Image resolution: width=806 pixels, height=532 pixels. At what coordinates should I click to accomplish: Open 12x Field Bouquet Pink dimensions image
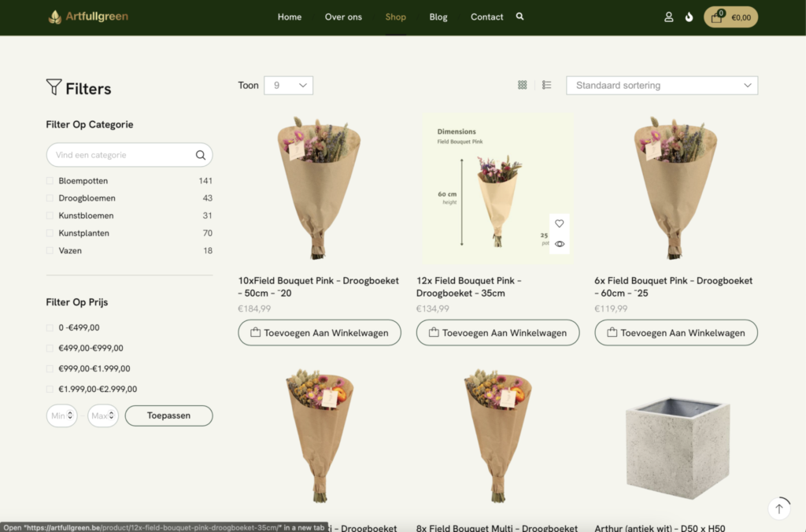[x=497, y=187]
